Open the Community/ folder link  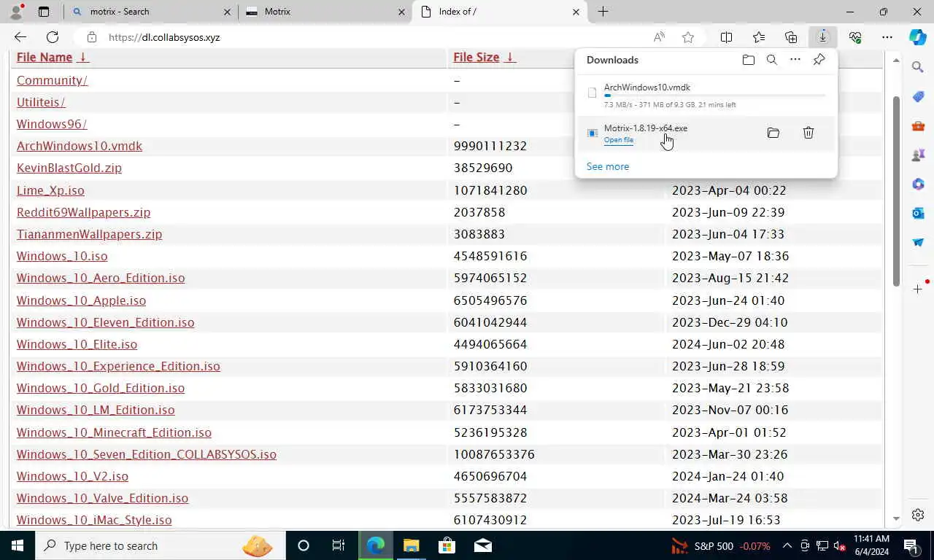(52, 80)
